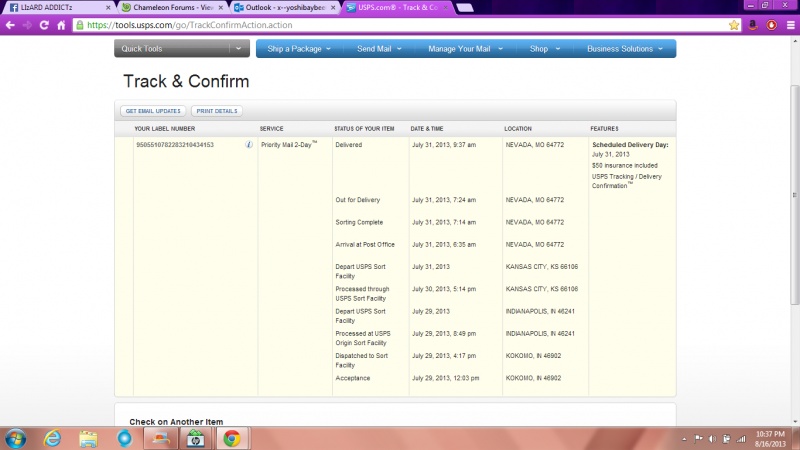Viewport: 800px width, 450px height.
Task: Click the July 29, 2013, 12:03 pm date
Action: click(445, 378)
